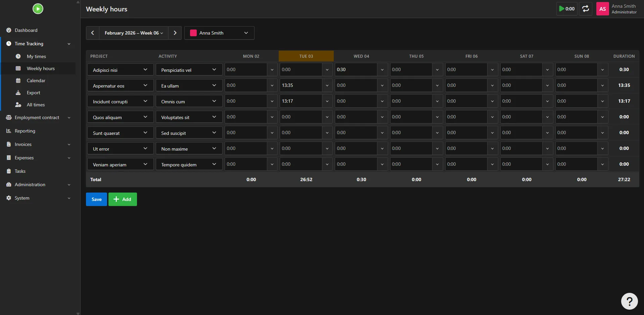Open the Anna Smith user dropdown
The width and height of the screenshot is (644, 315).
(219, 33)
